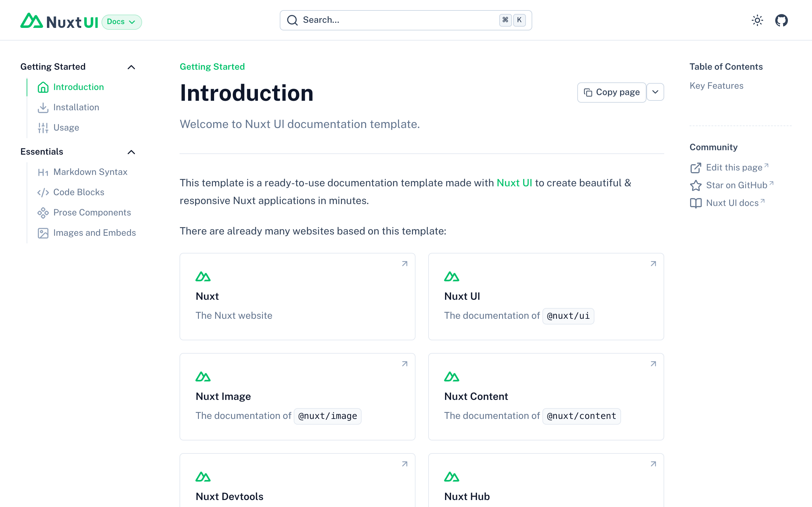Screen dimensions: 812x507
Task: Open the Nuxt Image card's external arrow
Action: click(x=405, y=364)
